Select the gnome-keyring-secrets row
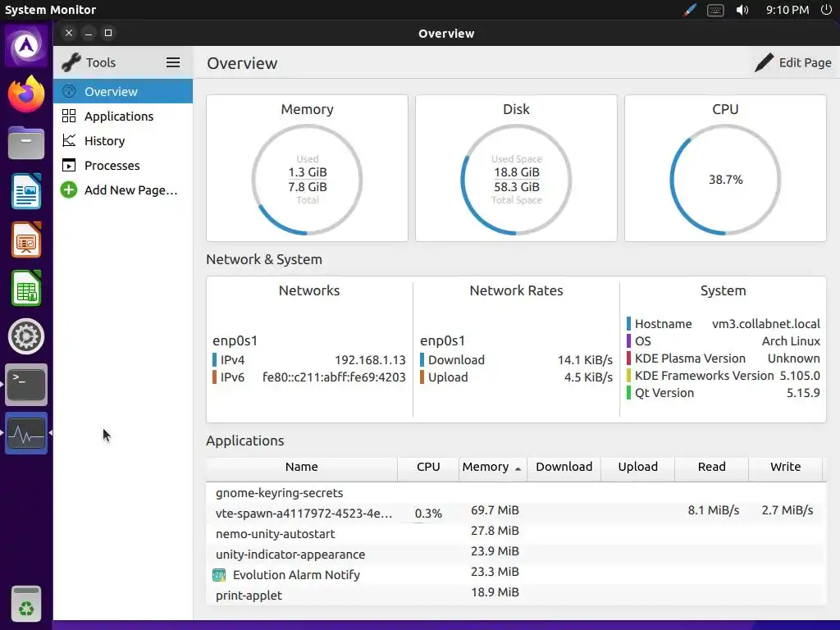 [516, 493]
